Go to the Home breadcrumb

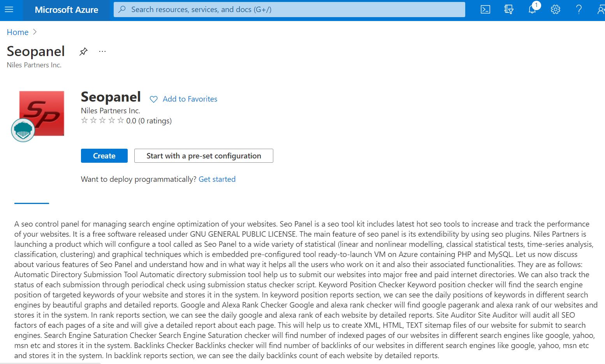point(18,32)
